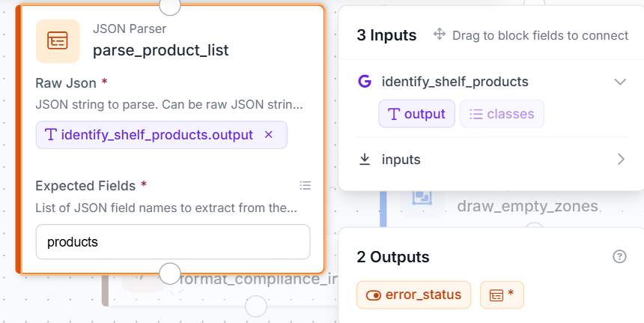
Task: Click the format_compliance block's bottom connector
Action: (256, 307)
